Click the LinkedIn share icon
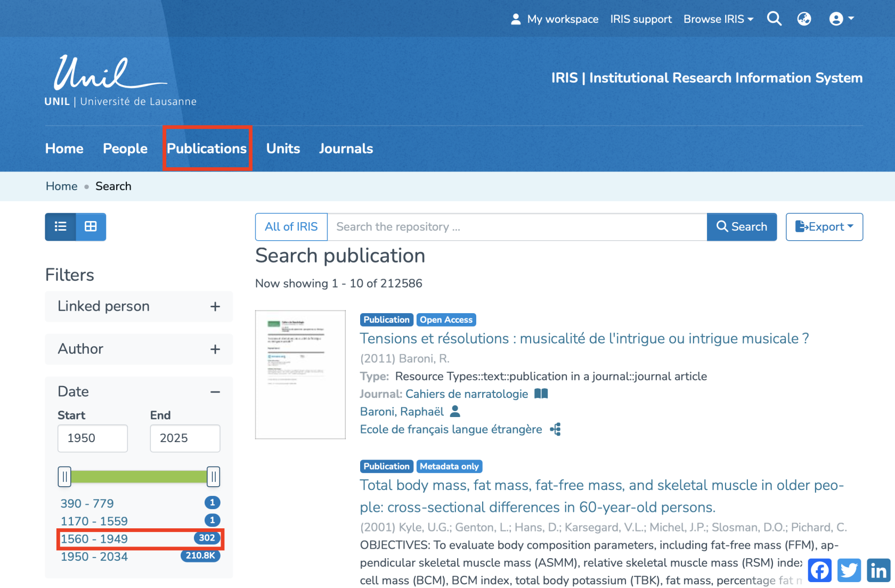The height and width of the screenshot is (588, 895). (x=878, y=570)
